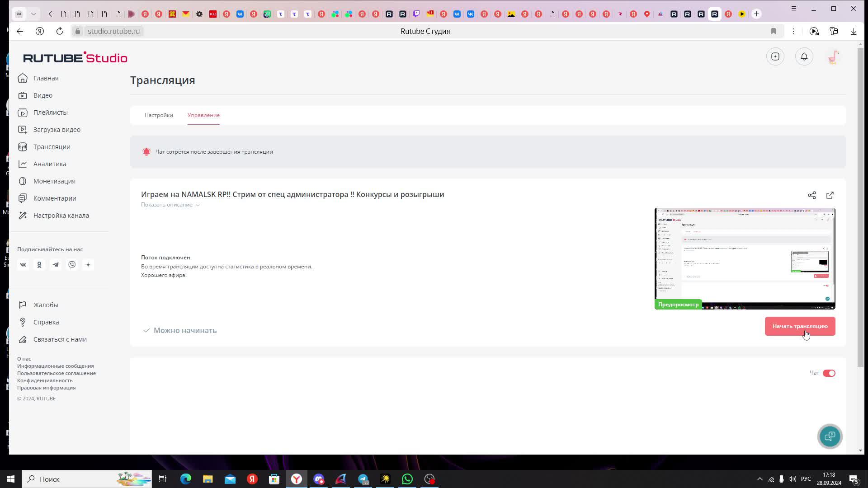The height and width of the screenshot is (488, 868).
Task: Open Информационные сообщения link
Action: click(x=56, y=366)
